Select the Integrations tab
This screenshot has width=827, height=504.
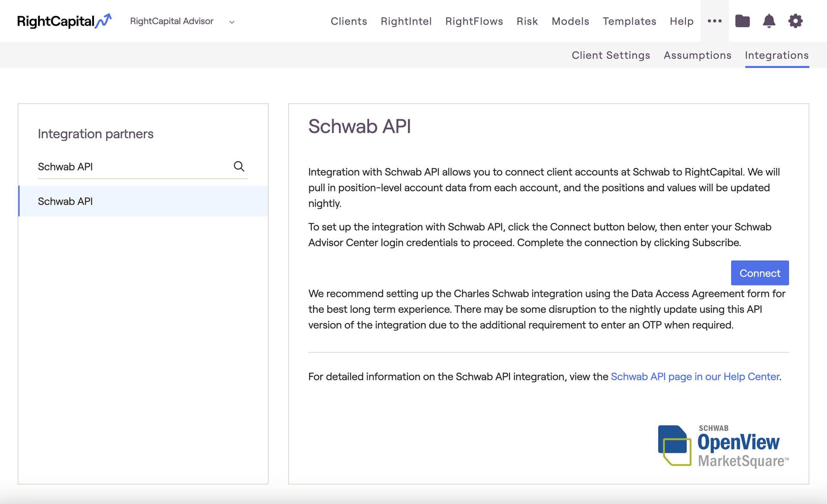777,55
